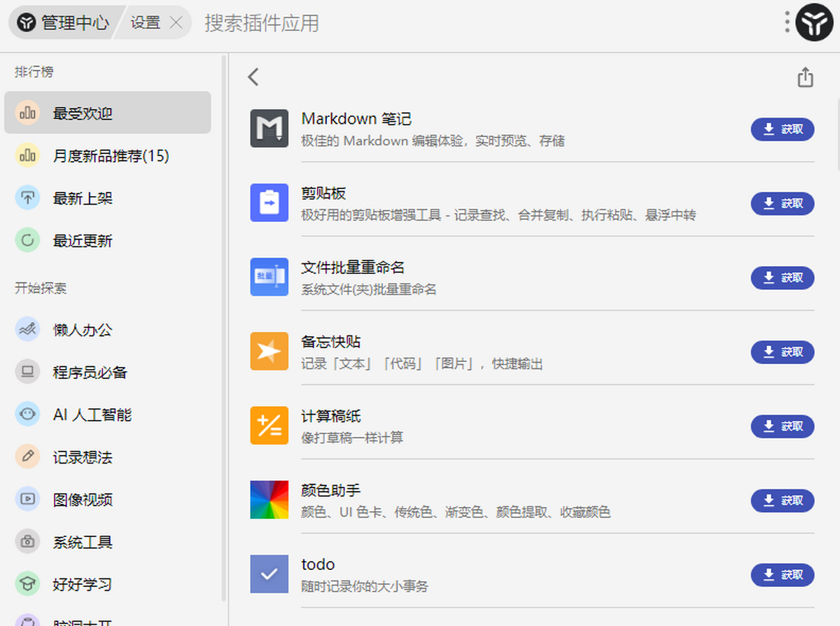This screenshot has width=840, height=626.
Task: Click the 计算稿纸 plugin icon
Action: point(269,426)
